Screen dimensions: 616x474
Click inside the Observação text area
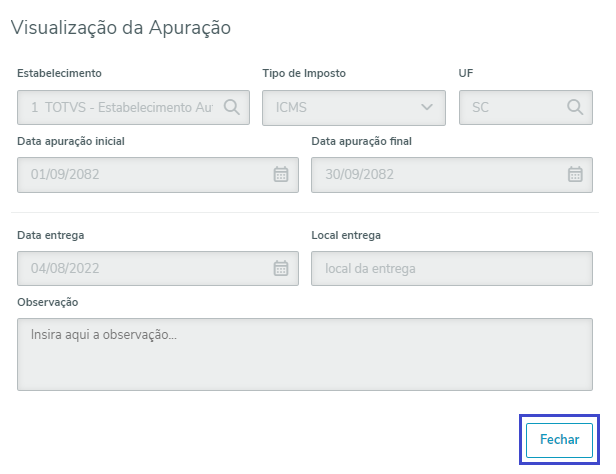pos(305,353)
